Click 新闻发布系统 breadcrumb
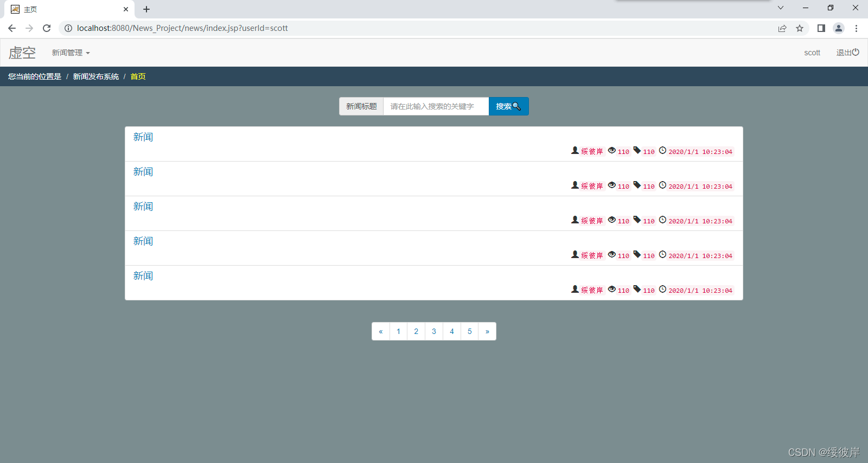This screenshot has width=868, height=463. coord(96,76)
